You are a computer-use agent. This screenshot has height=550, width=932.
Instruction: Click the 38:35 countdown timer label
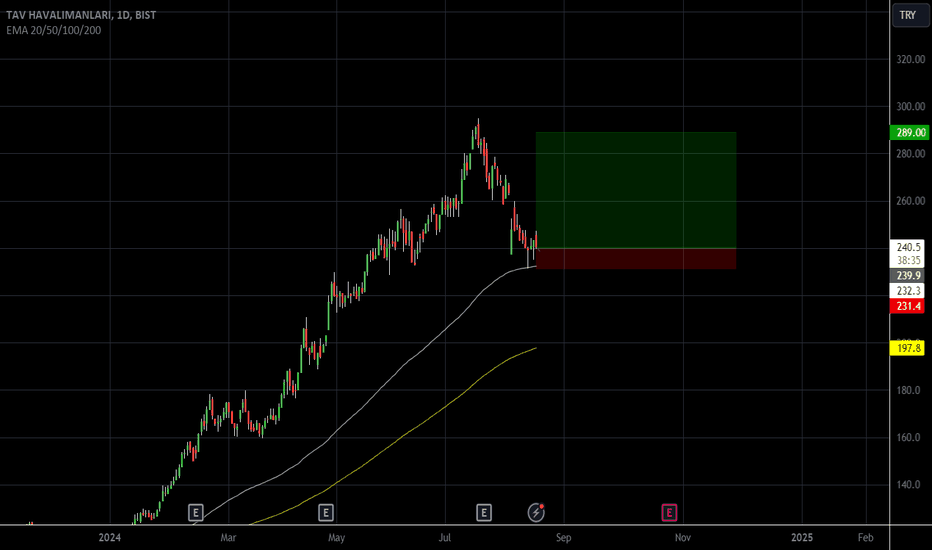(909, 260)
